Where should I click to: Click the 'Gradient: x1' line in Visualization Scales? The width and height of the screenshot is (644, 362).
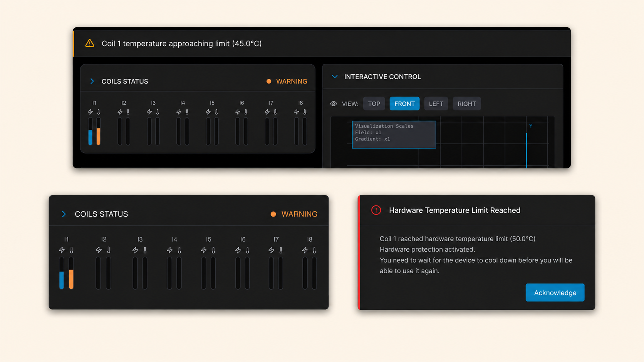tap(372, 139)
